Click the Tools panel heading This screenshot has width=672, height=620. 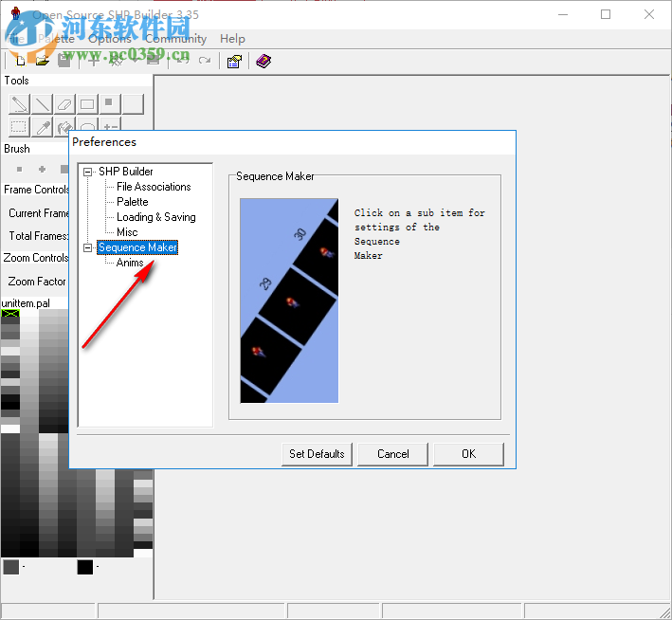(16, 81)
